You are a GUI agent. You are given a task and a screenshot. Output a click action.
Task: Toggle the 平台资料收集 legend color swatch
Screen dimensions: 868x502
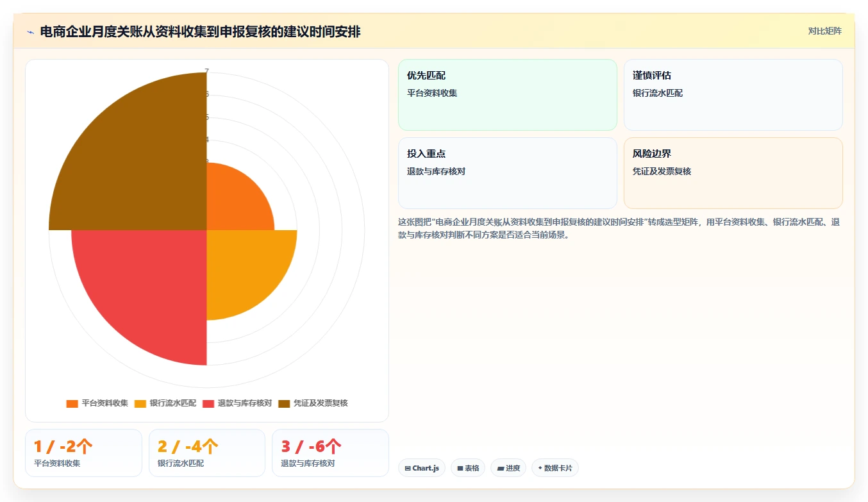[x=72, y=403]
